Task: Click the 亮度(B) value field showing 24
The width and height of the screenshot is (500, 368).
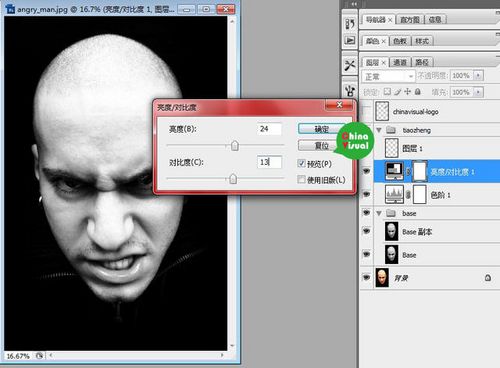Action: (269, 129)
